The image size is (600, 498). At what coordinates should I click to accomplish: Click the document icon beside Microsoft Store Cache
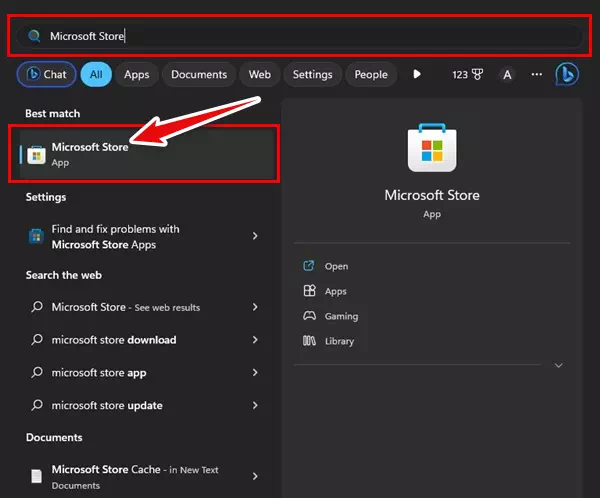pos(36,476)
